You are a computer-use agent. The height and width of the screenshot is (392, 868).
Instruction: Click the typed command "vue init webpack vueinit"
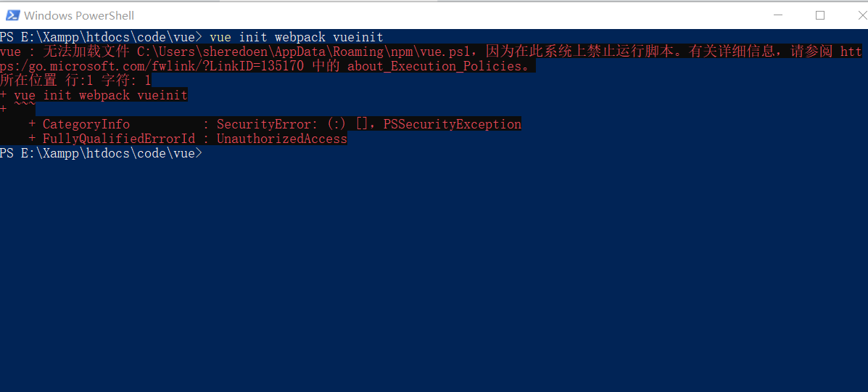tap(296, 37)
